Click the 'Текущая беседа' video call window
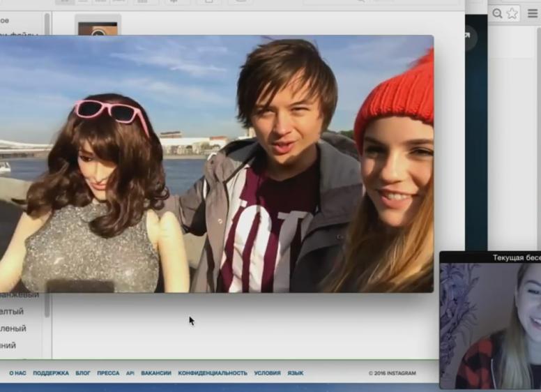The width and height of the screenshot is (541, 392). pyautogui.click(x=490, y=321)
